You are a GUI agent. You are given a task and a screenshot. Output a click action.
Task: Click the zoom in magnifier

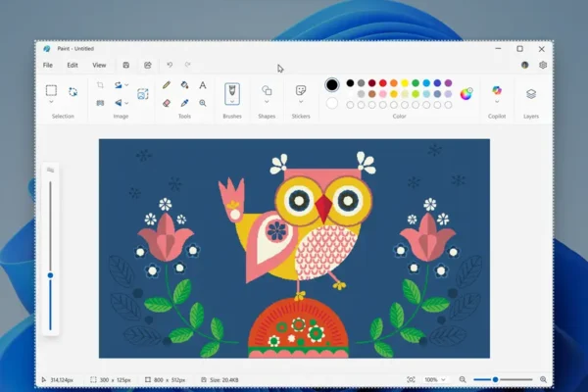543,379
